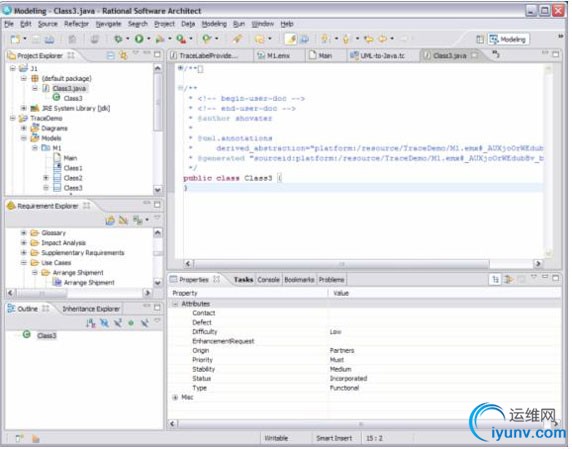Screen dimensions: 572x449
Task: Click the pencil/wand toolbar icon
Action: (237, 39)
